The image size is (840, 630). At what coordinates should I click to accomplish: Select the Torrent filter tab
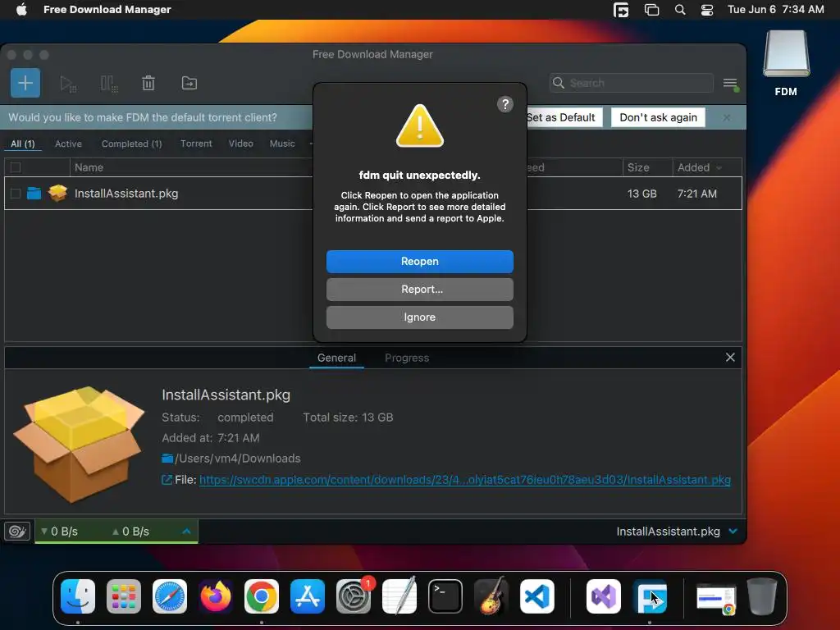click(196, 144)
